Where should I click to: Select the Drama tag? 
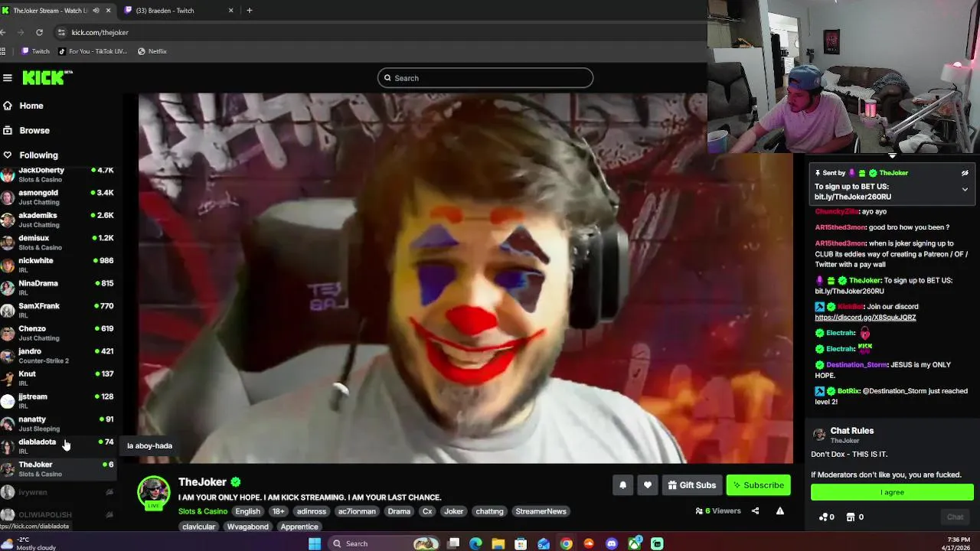(x=399, y=511)
